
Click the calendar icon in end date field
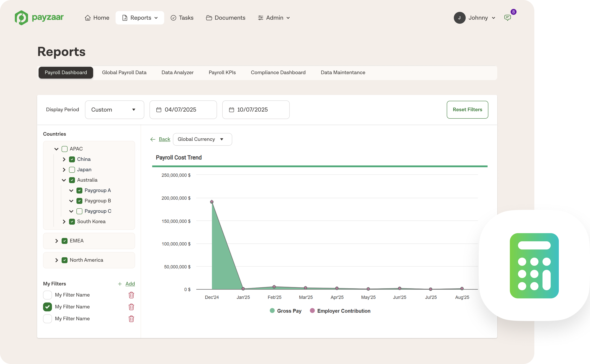[231, 110]
